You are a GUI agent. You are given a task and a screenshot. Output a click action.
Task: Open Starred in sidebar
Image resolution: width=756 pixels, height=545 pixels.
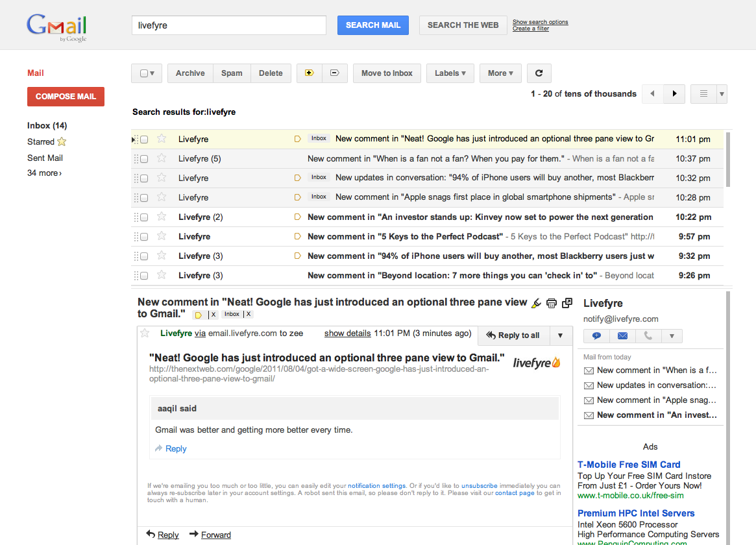(41, 141)
